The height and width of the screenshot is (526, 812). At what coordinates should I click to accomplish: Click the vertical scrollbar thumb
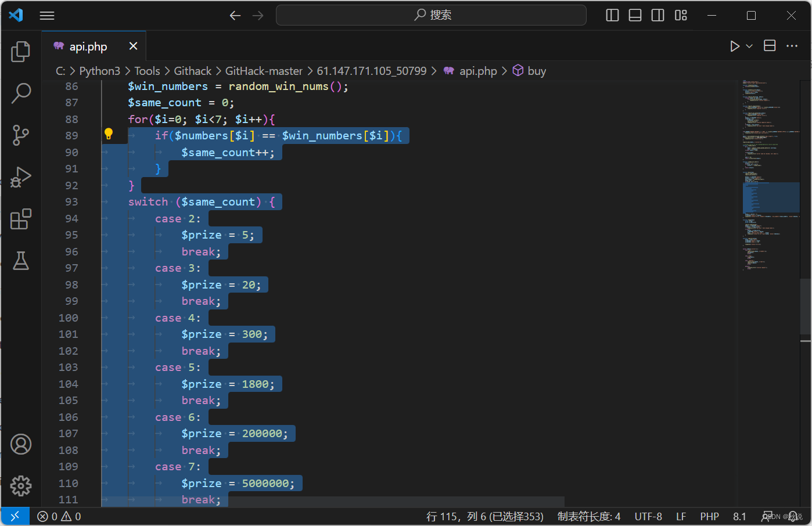pyautogui.click(x=806, y=308)
